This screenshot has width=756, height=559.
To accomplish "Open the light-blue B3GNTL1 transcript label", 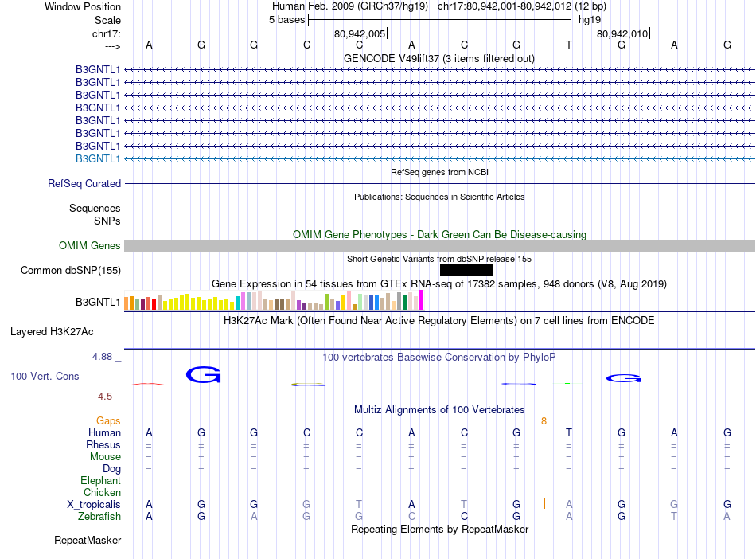I will point(98,158).
